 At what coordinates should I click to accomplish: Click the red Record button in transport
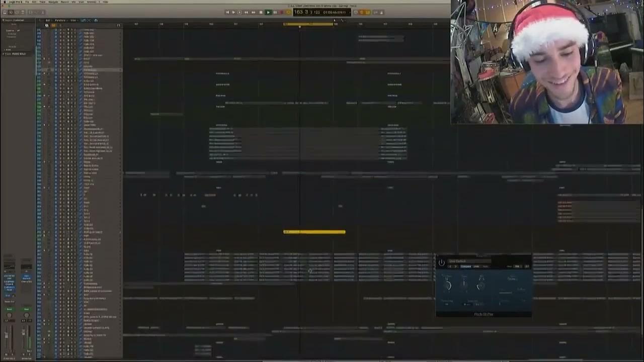(282, 12)
